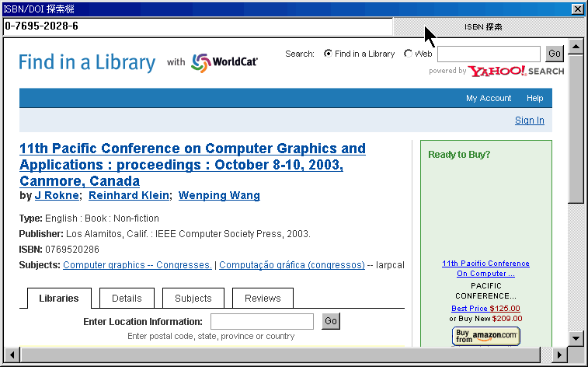Close the ISBN/DOI search window
The height and width of the screenshot is (367, 588).
(577, 9)
